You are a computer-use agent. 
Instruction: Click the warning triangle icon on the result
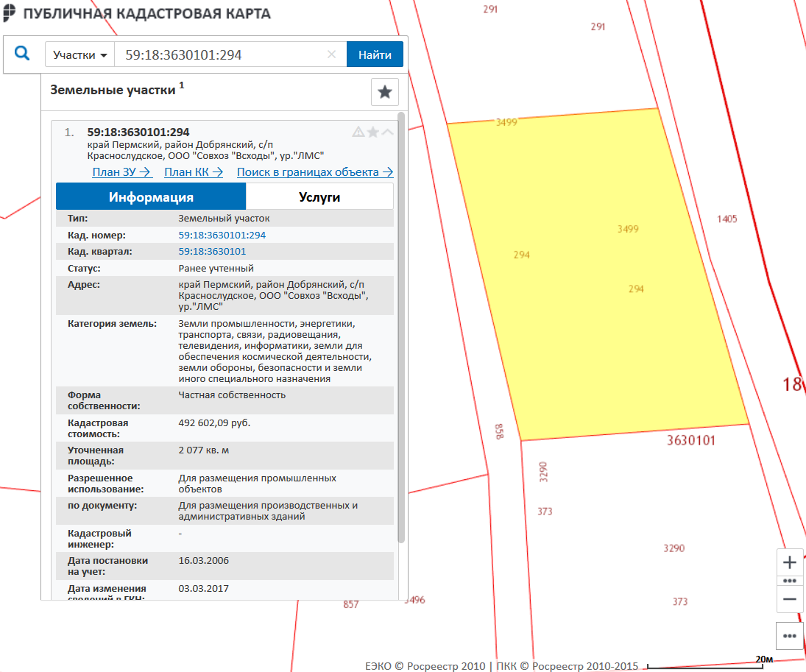click(x=358, y=132)
